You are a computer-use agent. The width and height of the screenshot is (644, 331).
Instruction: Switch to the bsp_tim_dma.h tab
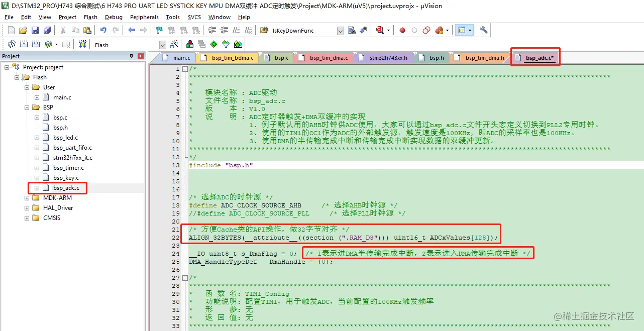pos(479,58)
